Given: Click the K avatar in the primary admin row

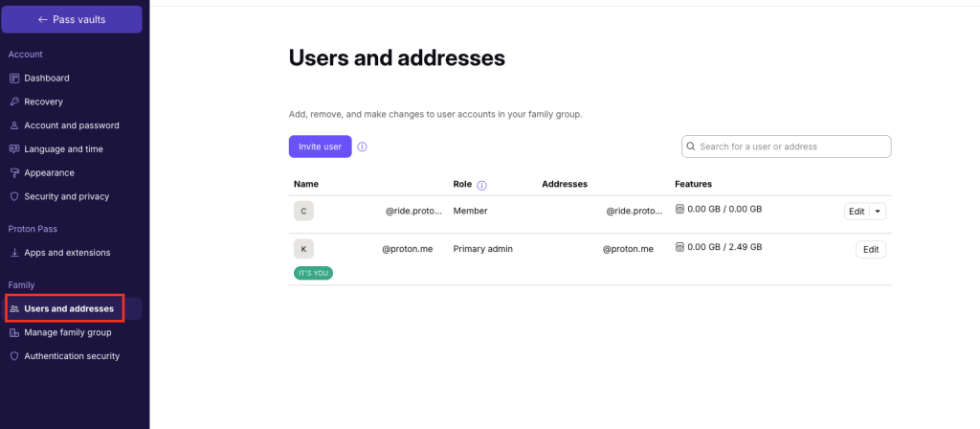Looking at the screenshot, I should pos(303,249).
